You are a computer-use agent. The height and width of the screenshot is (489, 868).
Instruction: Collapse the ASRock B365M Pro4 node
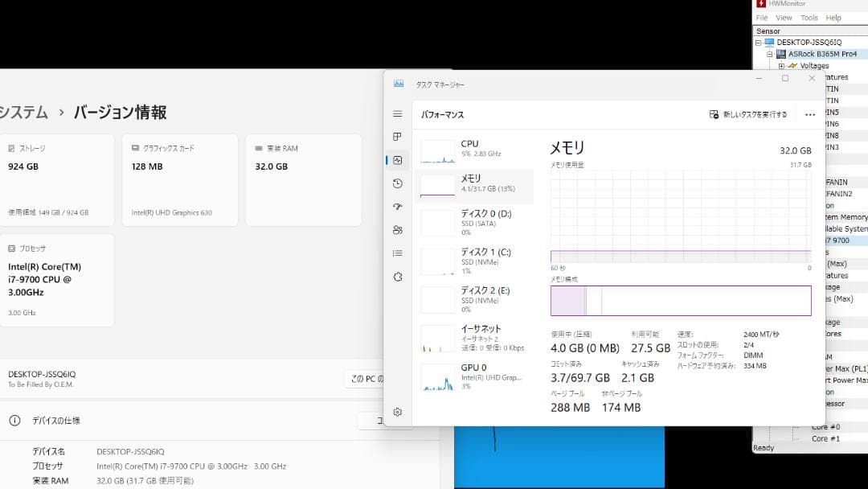point(769,54)
